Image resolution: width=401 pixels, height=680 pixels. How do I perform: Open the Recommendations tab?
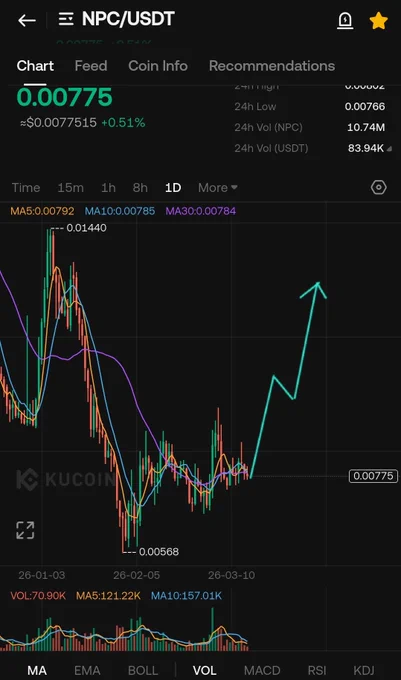coord(272,66)
